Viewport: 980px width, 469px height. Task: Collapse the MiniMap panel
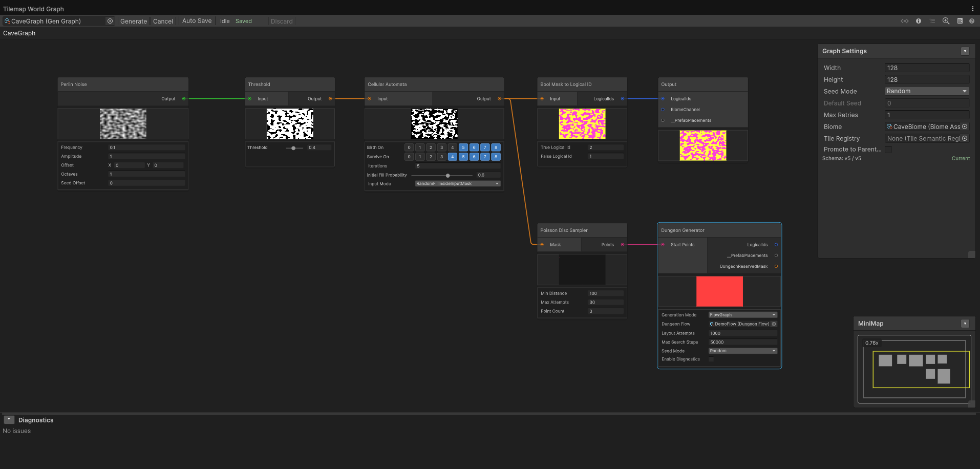tap(965, 324)
